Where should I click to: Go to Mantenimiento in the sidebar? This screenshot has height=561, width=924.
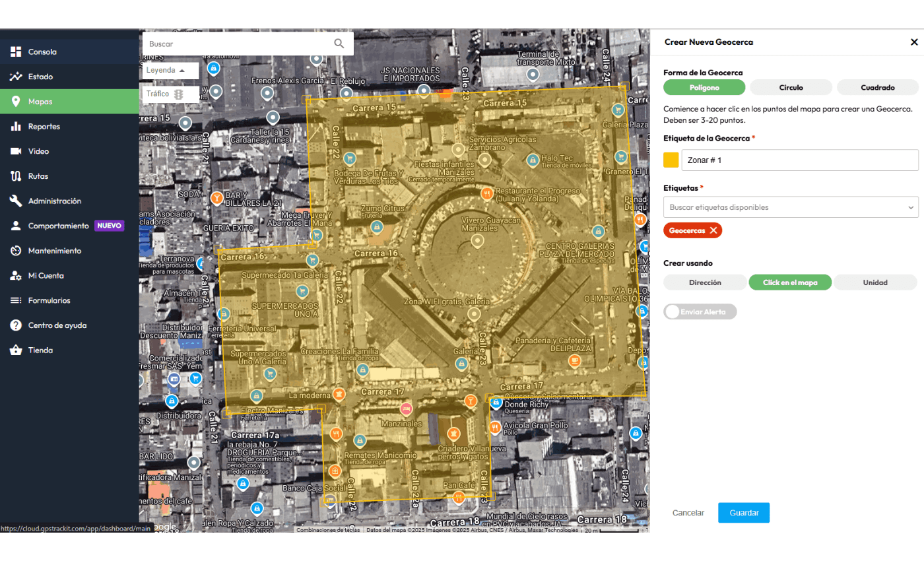pyautogui.click(x=69, y=251)
